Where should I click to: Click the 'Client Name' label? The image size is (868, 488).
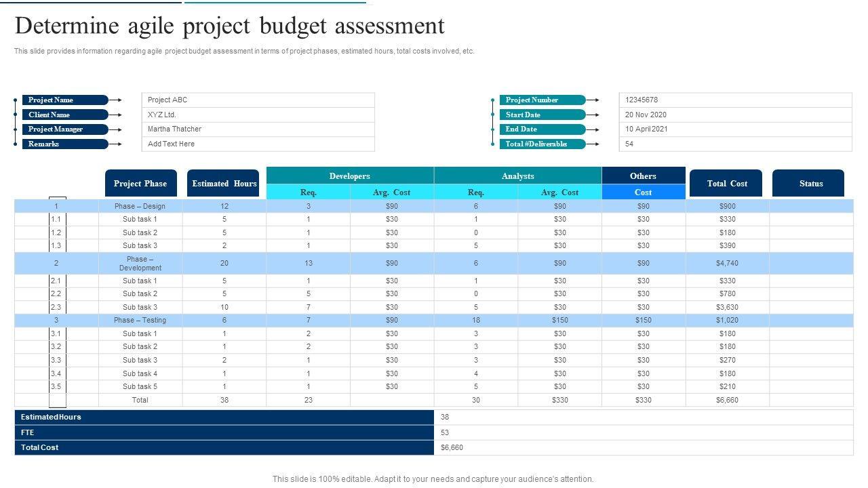coord(65,115)
